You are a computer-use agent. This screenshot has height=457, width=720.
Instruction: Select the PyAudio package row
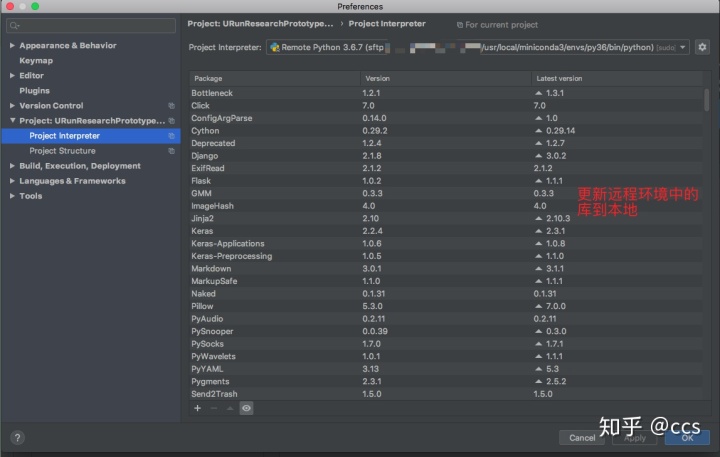pos(446,319)
